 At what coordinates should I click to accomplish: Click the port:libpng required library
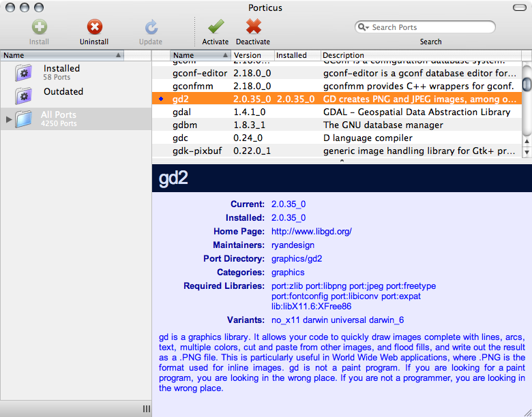click(x=326, y=285)
